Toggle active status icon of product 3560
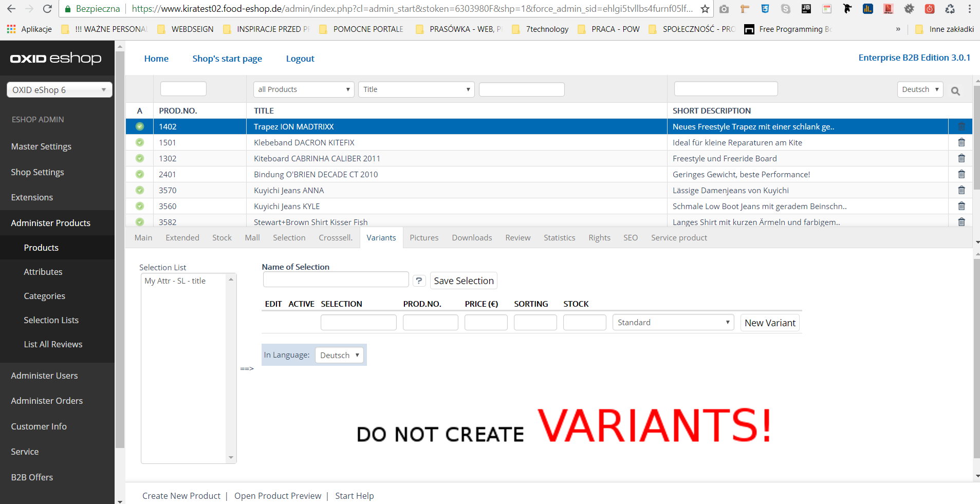The width and height of the screenshot is (980, 504). tap(140, 206)
